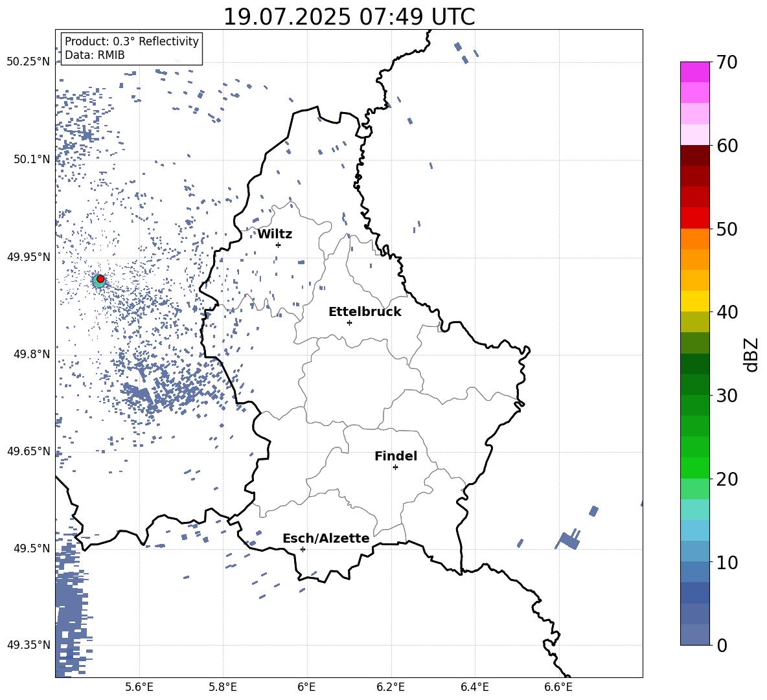Viewport: 767px width, 700px height.
Task: Click the 20 tick on colorbar
Action: click(x=726, y=479)
